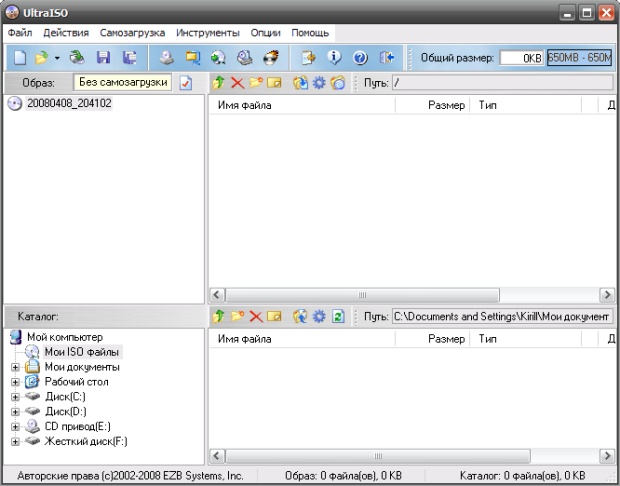Image resolution: width=620 pixels, height=486 pixels.
Task: Open the Самозагрузка menu
Action: coord(132,33)
